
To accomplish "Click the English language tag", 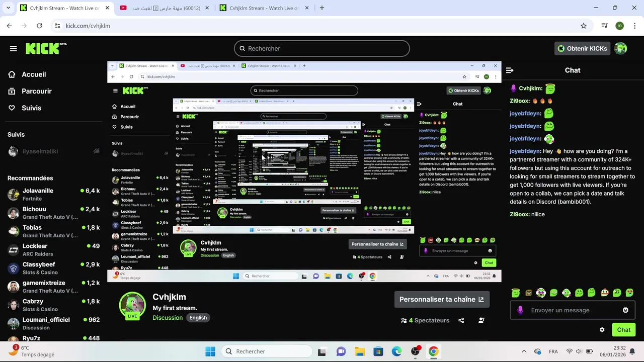I will (x=198, y=318).
